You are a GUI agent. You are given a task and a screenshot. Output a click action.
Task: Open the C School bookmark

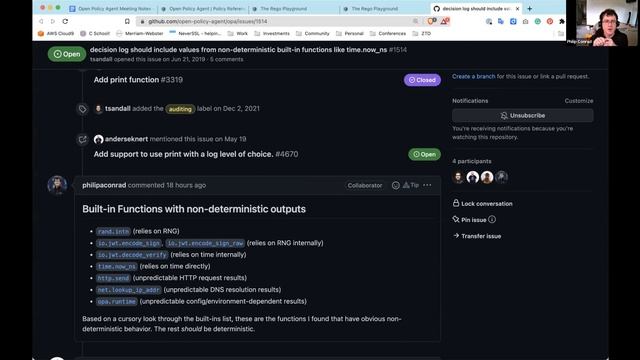(95, 33)
